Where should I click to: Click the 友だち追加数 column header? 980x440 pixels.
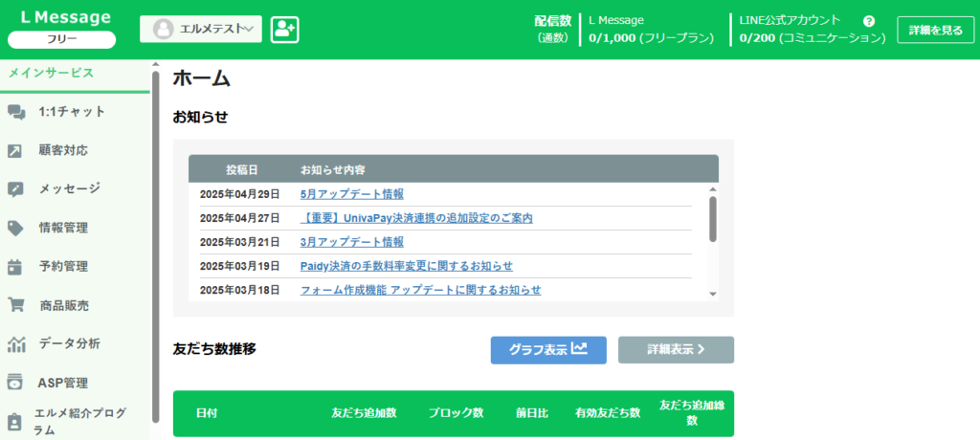point(364,413)
